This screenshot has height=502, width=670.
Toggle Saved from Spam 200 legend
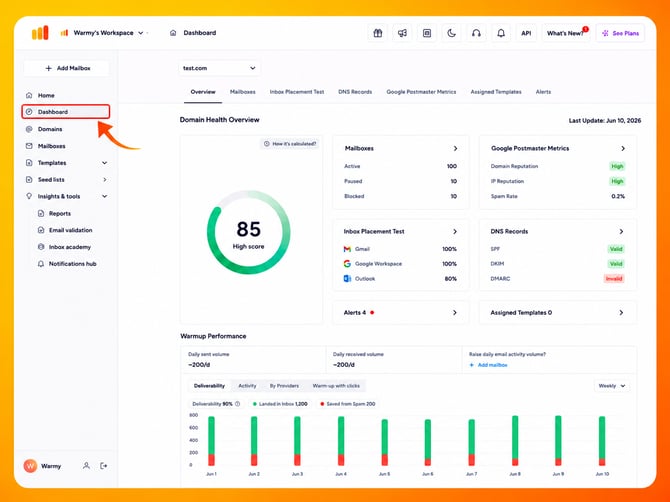(348, 404)
